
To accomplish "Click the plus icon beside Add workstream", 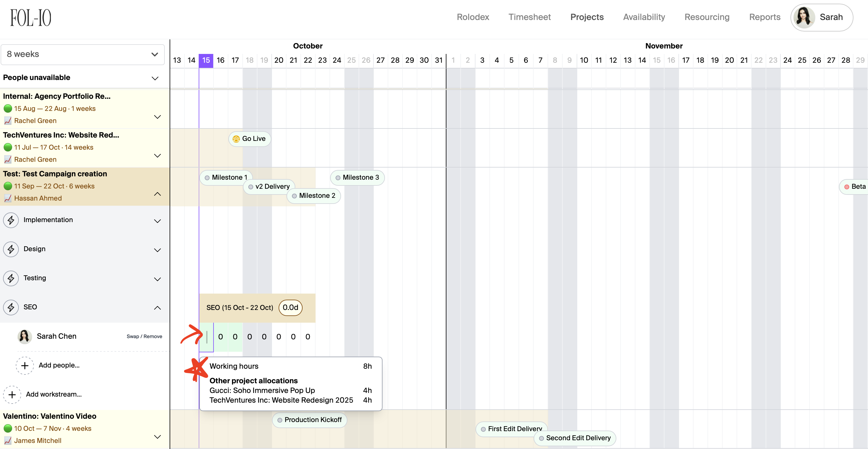I will [x=12, y=394].
